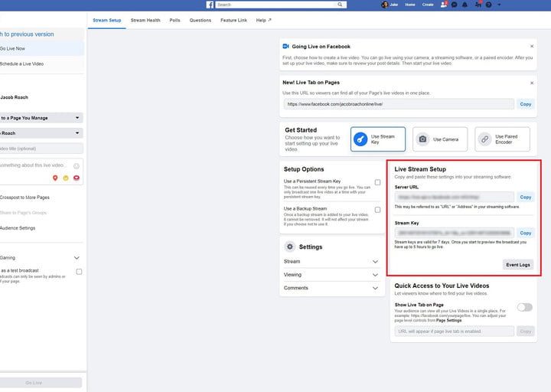Open the Help tab link
The width and height of the screenshot is (551, 392).
(x=263, y=21)
